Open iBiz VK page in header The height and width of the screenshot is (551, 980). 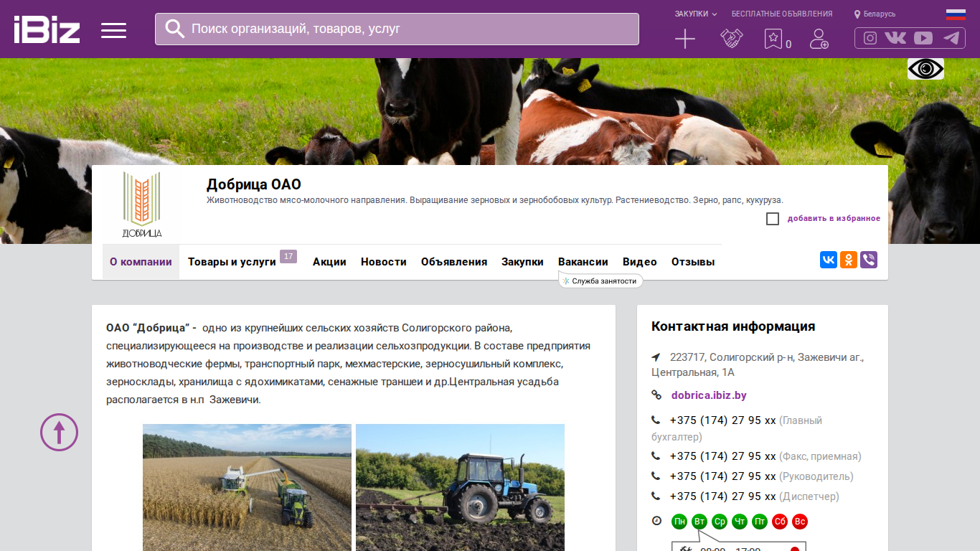pyautogui.click(x=895, y=38)
